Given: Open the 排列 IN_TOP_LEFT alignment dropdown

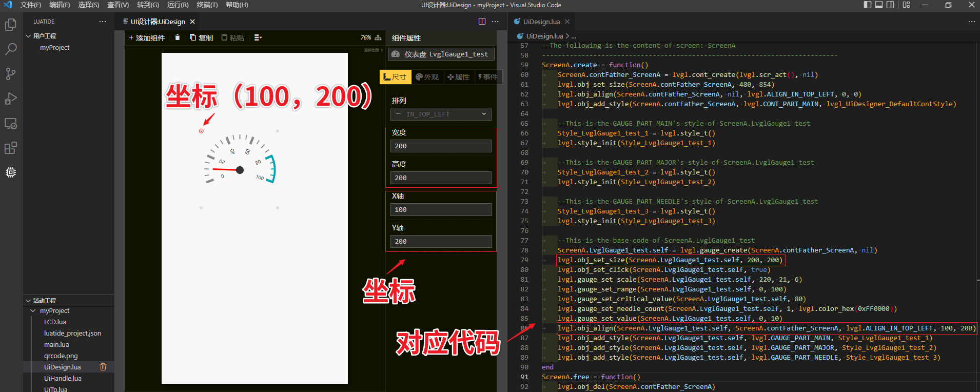Looking at the screenshot, I should (x=441, y=114).
